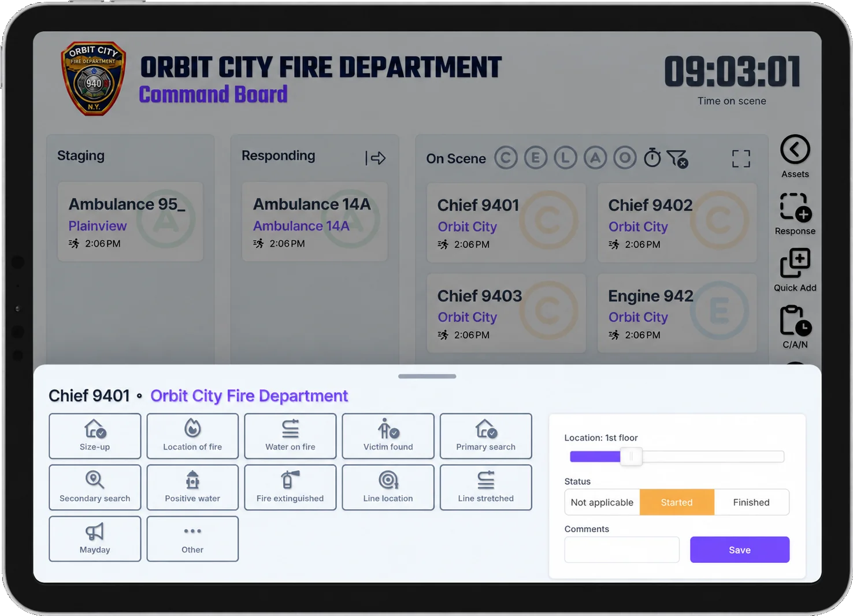
Task: Open the Assets back-arrow panel
Action: point(795,150)
